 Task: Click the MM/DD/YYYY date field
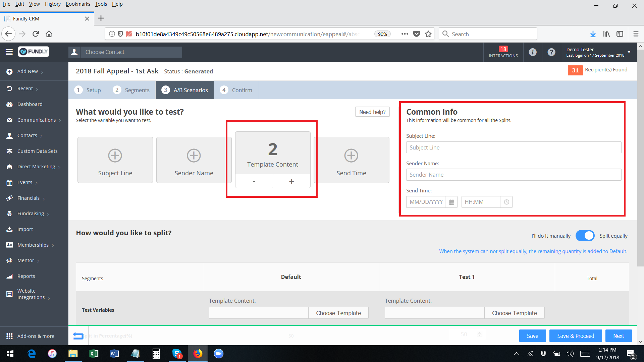(426, 202)
